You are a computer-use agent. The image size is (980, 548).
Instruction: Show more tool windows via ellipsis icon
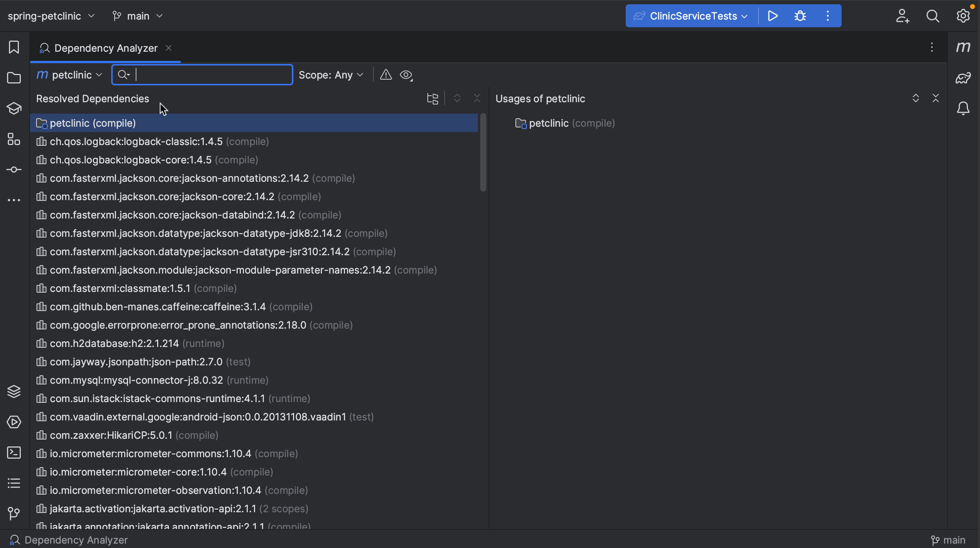(x=13, y=200)
